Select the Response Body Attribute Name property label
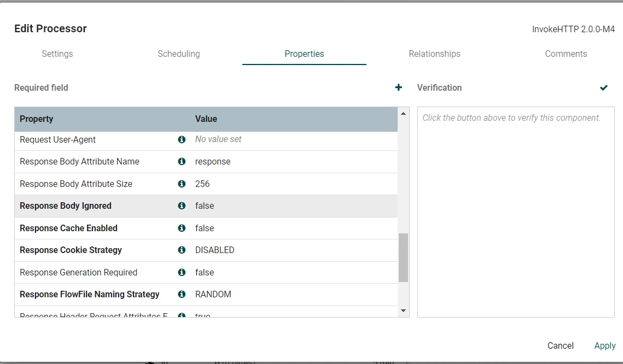The image size is (623, 364). pos(79,162)
